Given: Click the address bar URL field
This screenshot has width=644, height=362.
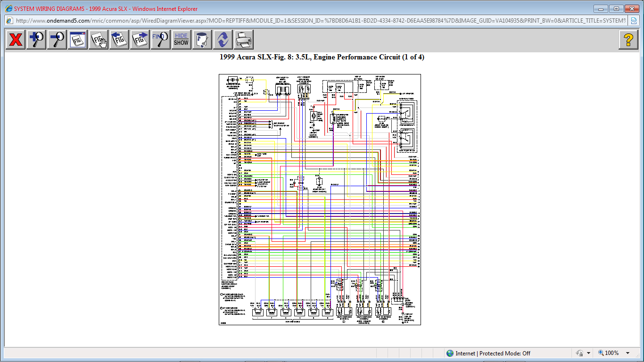Looking at the screenshot, I should (x=321, y=21).
